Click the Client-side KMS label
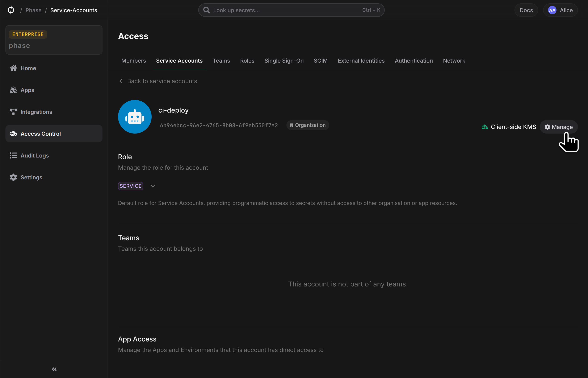Image resolution: width=588 pixels, height=378 pixels. pyautogui.click(x=513, y=127)
